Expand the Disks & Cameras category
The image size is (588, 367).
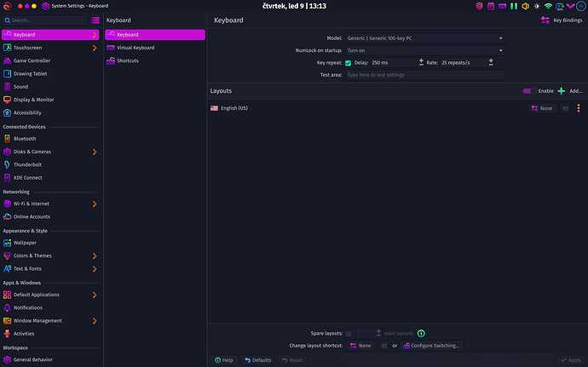(95, 152)
